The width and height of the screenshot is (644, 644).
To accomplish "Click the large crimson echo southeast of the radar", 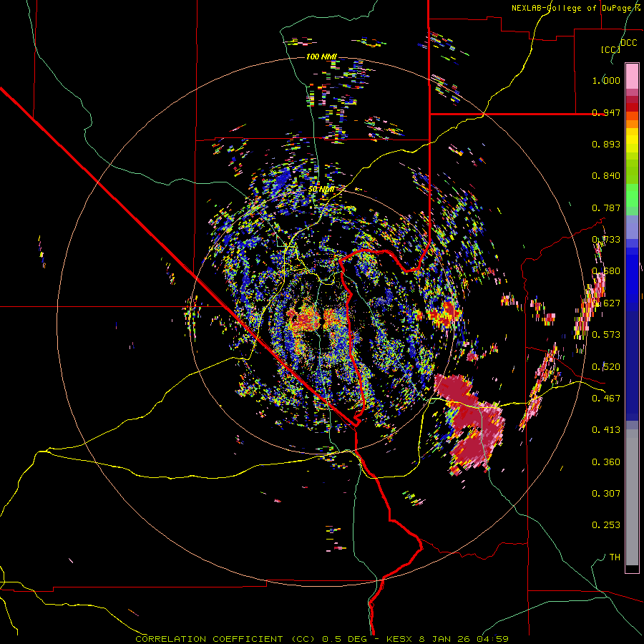I will pos(472,423).
